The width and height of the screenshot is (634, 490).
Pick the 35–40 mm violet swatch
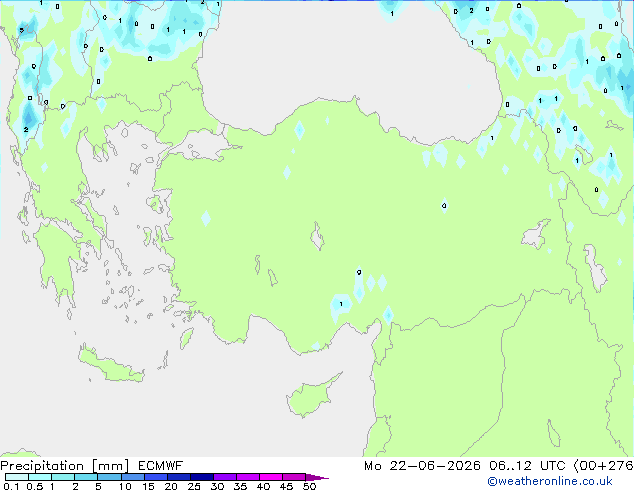click(x=248, y=477)
